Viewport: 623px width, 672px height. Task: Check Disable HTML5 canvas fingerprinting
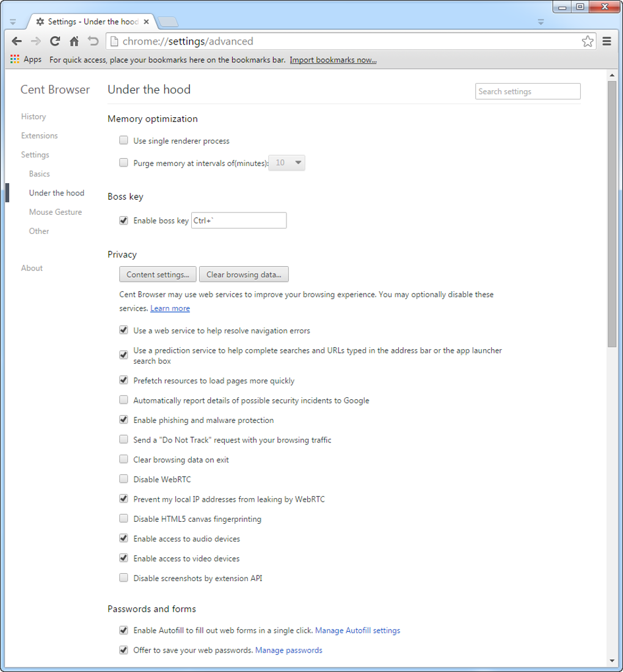click(x=123, y=518)
